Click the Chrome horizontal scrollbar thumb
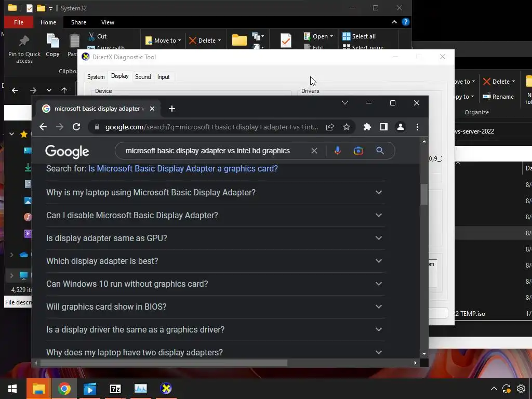532x399 pixels. coord(164,363)
